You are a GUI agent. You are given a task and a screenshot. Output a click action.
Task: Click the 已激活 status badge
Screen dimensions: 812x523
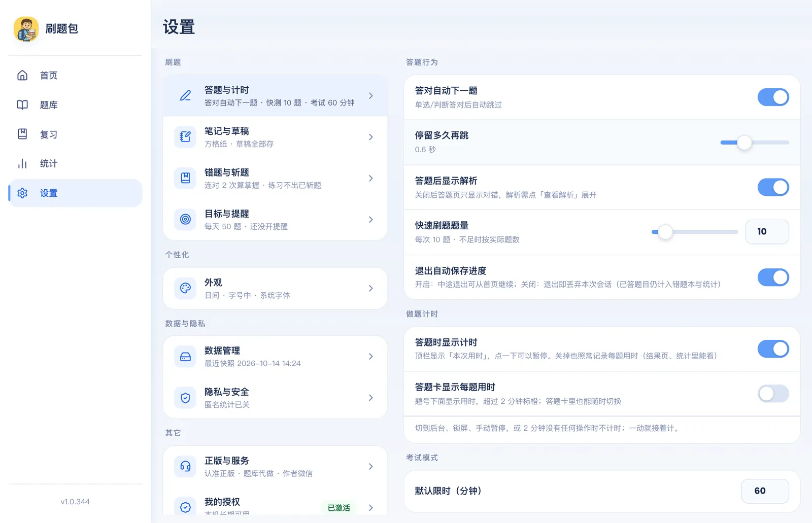pyautogui.click(x=339, y=508)
